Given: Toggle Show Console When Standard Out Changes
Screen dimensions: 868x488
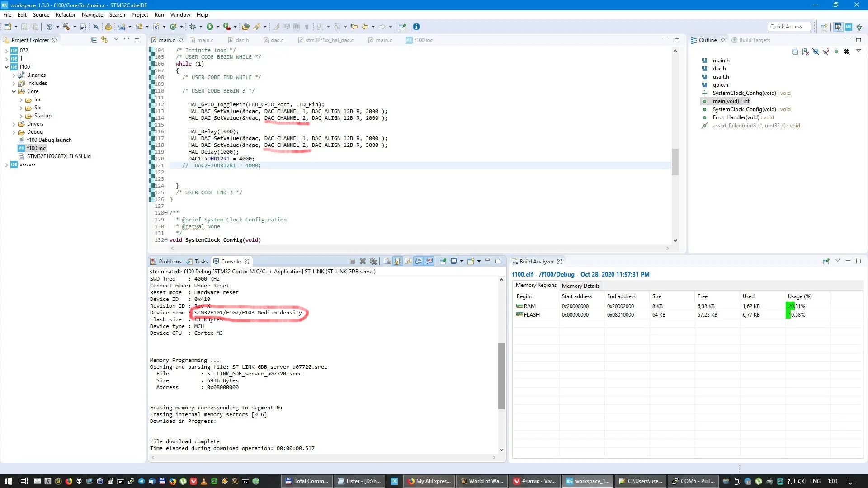Looking at the screenshot, I should coord(419,261).
